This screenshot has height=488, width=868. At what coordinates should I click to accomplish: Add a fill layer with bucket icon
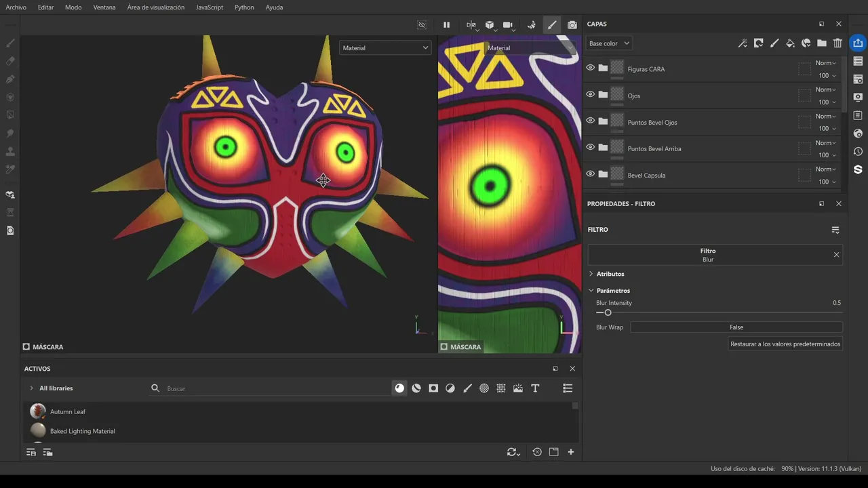790,43
